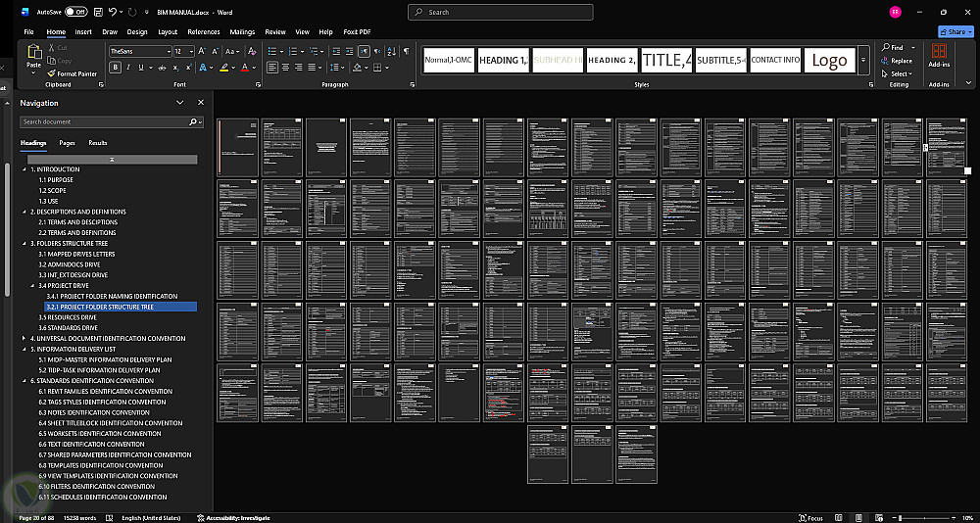The height and width of the screenshot is (523, 980).
Task: Apply the TITLE style
Action: (x=666, y=60)
